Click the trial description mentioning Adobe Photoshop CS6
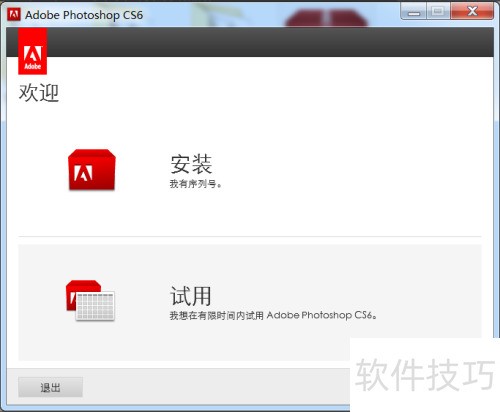The image size is (500, 412). [273, 315]
